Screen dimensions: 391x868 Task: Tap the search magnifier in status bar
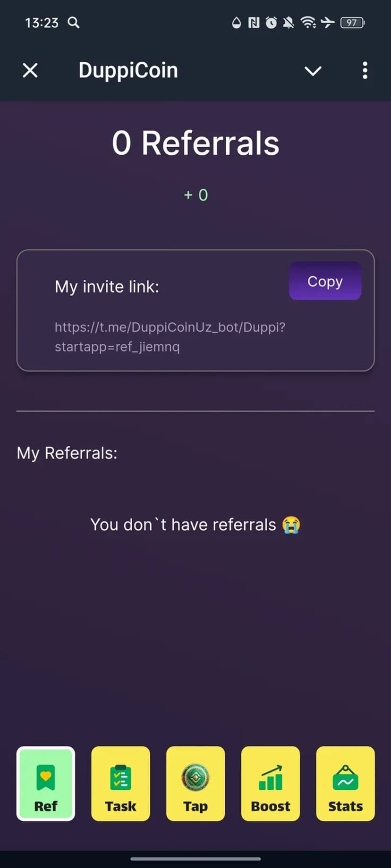coord(73,22)
